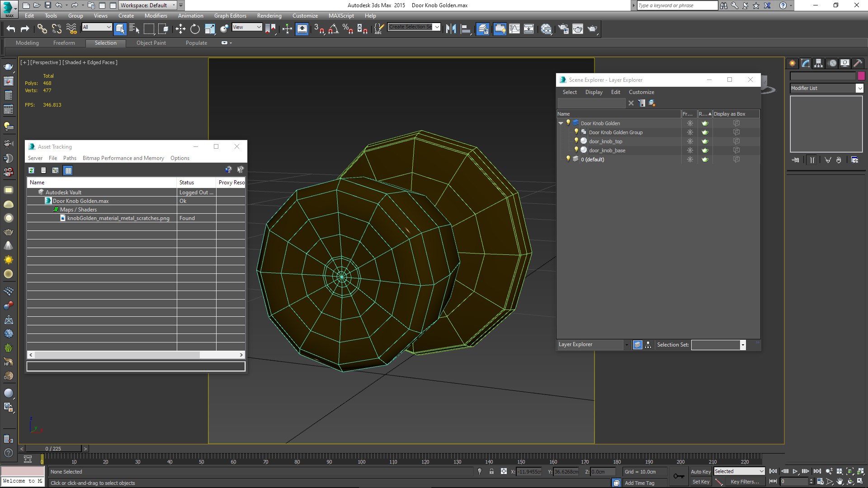
Task: Go to End frame playback button
Action: (x=817, y=471)
